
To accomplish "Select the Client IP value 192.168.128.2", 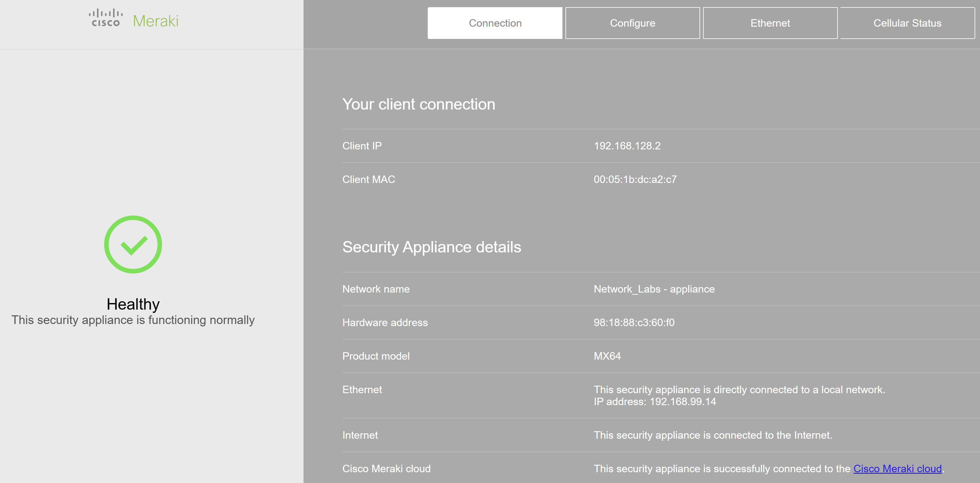I will [x=627, y=146].
